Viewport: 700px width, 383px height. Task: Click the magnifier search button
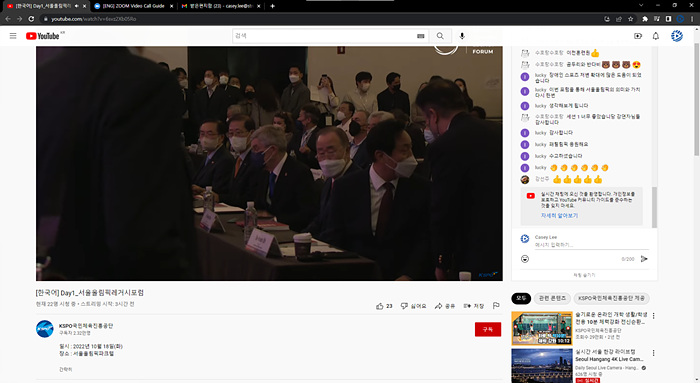pos(440,36)
